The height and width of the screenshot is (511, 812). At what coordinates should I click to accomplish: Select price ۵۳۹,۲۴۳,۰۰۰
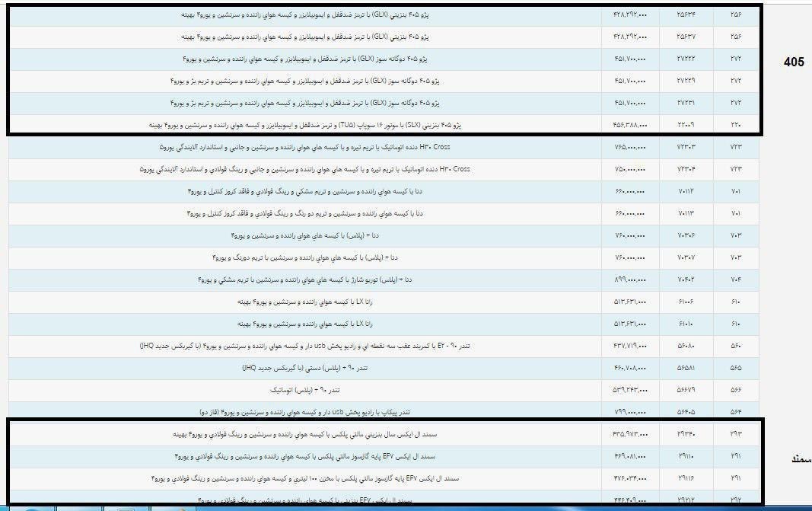point(629,390)
